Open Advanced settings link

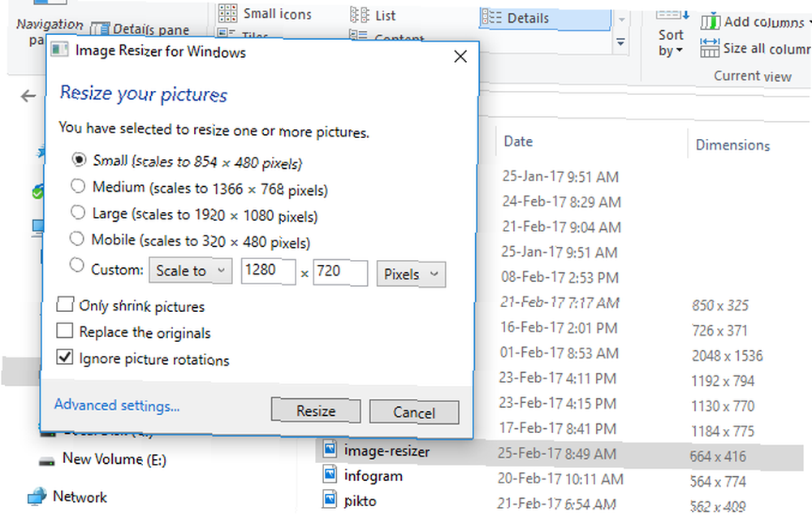pos(117,405)
